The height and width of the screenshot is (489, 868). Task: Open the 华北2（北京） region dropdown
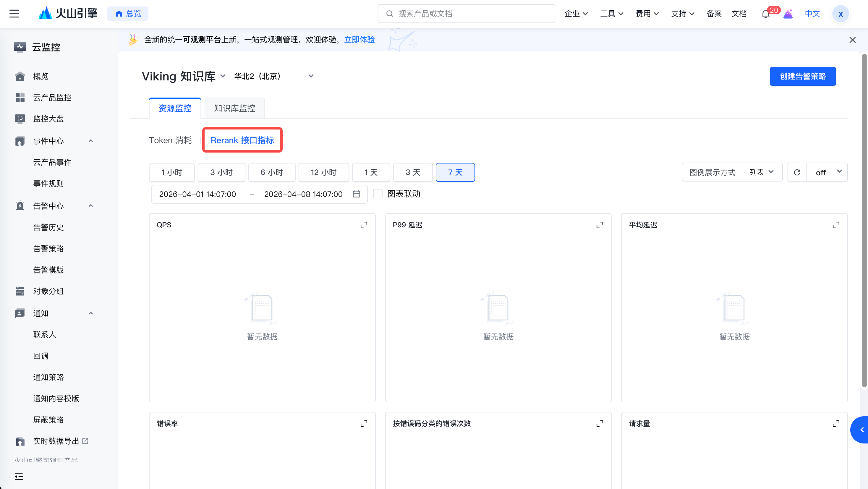273,76
